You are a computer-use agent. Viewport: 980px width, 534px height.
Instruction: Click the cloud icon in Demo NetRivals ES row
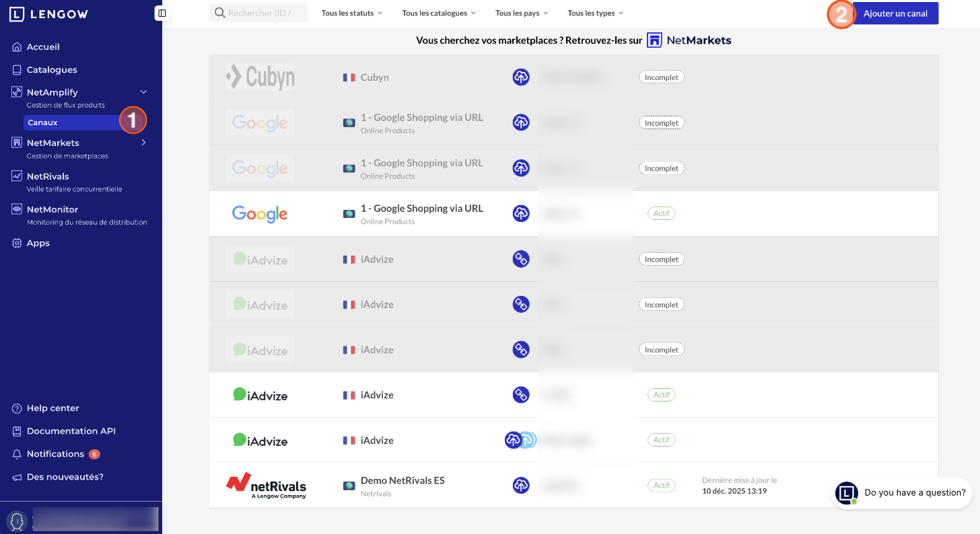(521, 485)
